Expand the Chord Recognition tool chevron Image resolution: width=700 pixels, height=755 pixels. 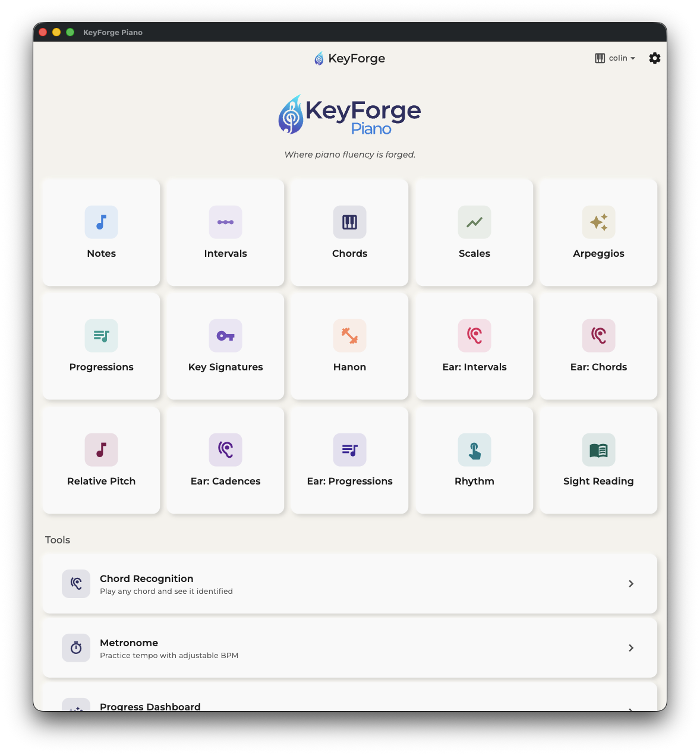pos(631,584)
